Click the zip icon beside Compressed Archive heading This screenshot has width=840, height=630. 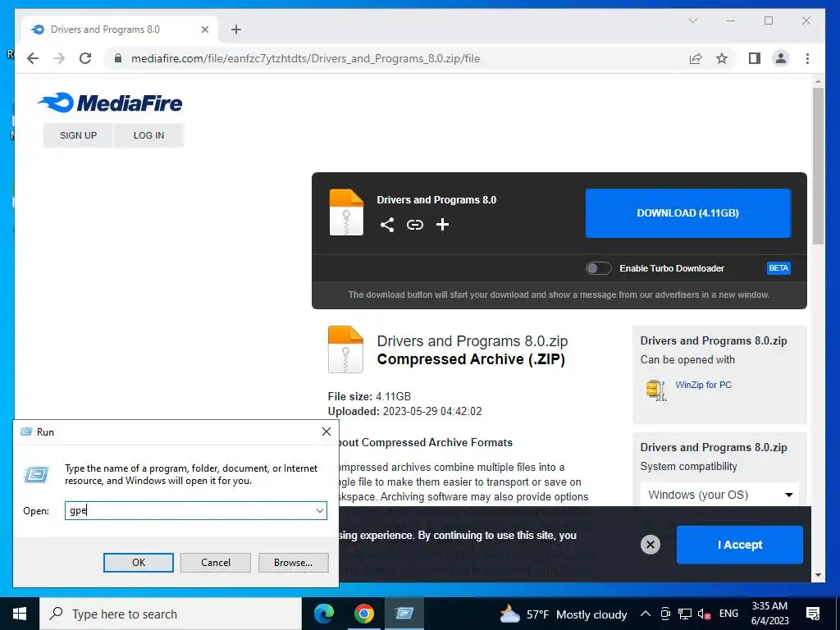345,349
